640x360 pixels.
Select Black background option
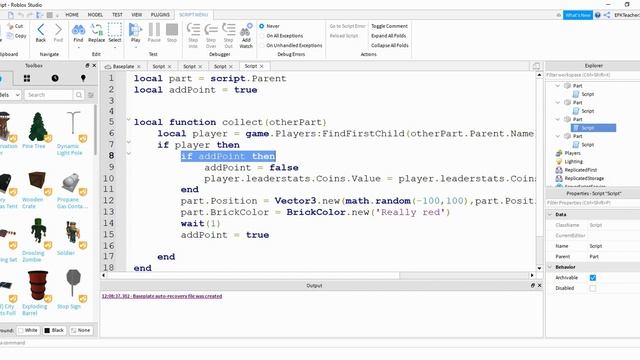(54, 330)
